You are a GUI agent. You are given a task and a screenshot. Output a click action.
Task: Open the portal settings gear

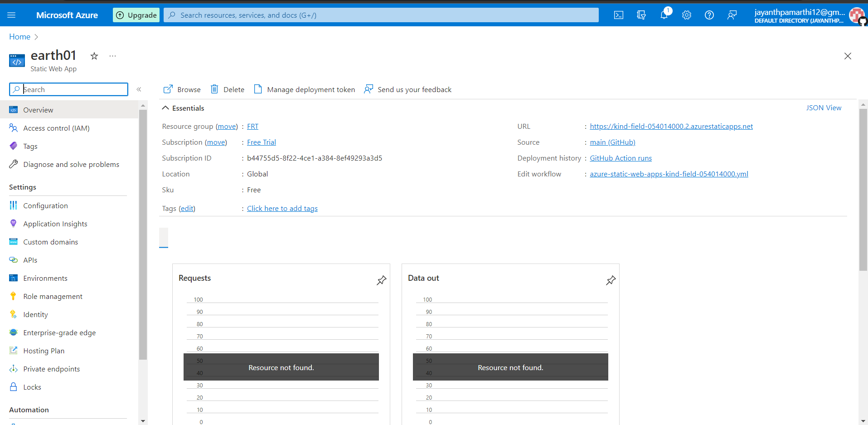pyautogui.click(x=686, y=15)
